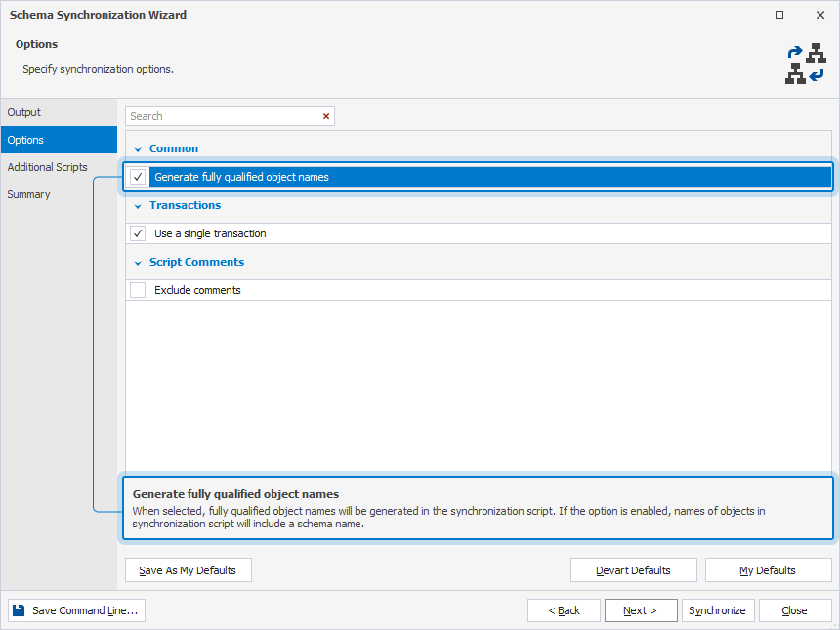Proceed with the Next button

[x=641, y=610]
